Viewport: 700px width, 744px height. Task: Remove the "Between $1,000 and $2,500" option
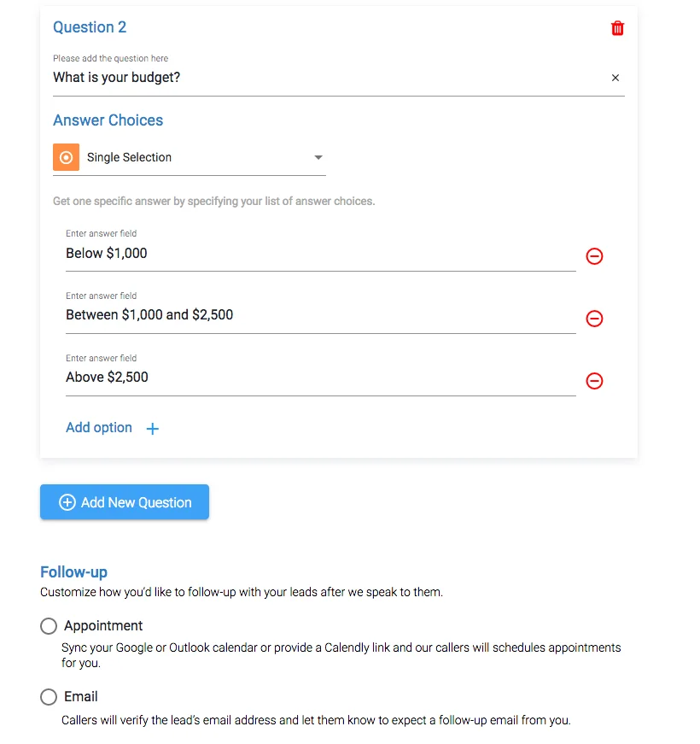click(595, 318)
